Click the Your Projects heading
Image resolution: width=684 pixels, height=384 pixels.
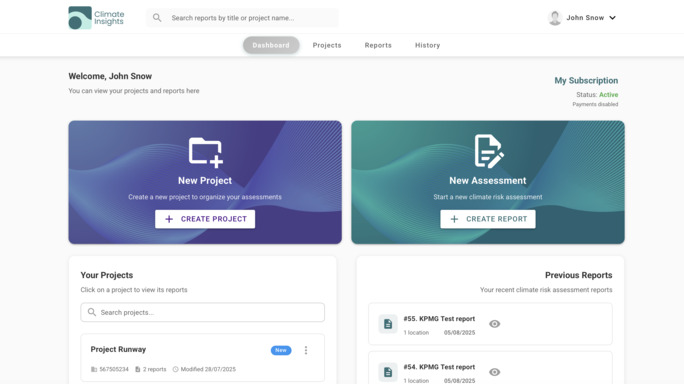point(107,275)
